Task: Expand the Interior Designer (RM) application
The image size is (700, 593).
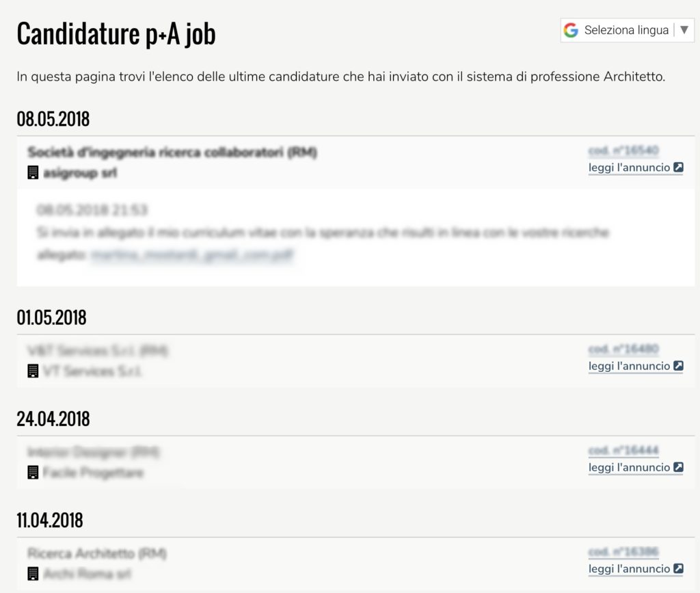Action: tap(94, 452)
